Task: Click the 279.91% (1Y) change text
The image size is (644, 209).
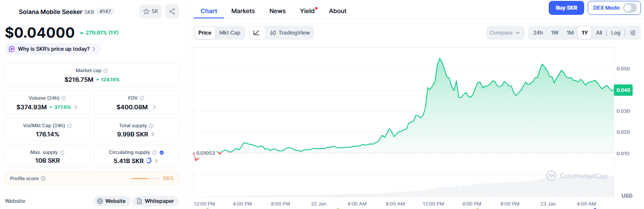Action: (x=102, y=32)
